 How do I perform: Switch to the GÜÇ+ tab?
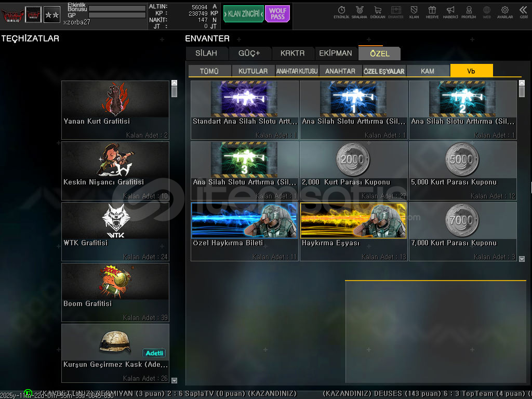(x=249, y=54)
